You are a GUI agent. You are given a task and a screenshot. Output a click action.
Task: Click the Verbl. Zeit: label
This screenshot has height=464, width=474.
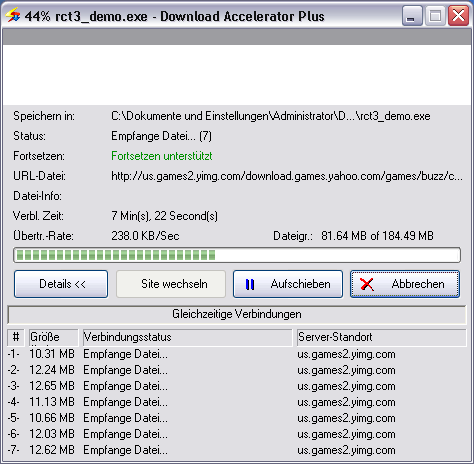coord(38,216)
